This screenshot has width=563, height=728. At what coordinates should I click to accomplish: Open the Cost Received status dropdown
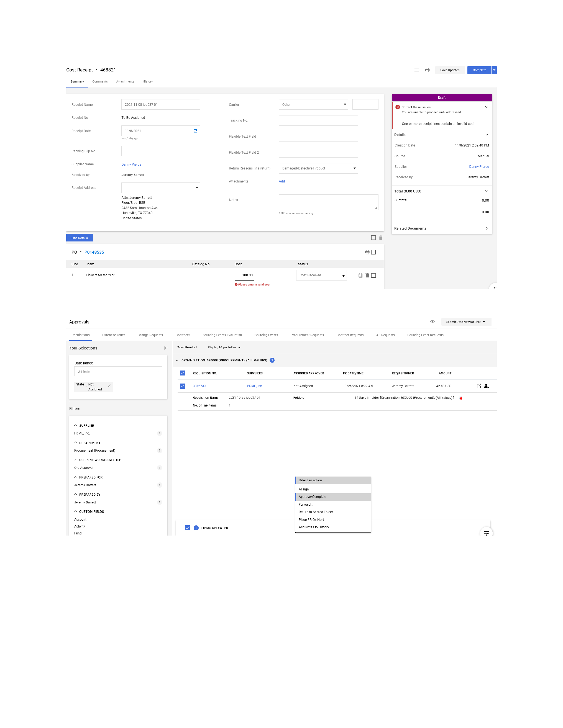tap(321, 275)
